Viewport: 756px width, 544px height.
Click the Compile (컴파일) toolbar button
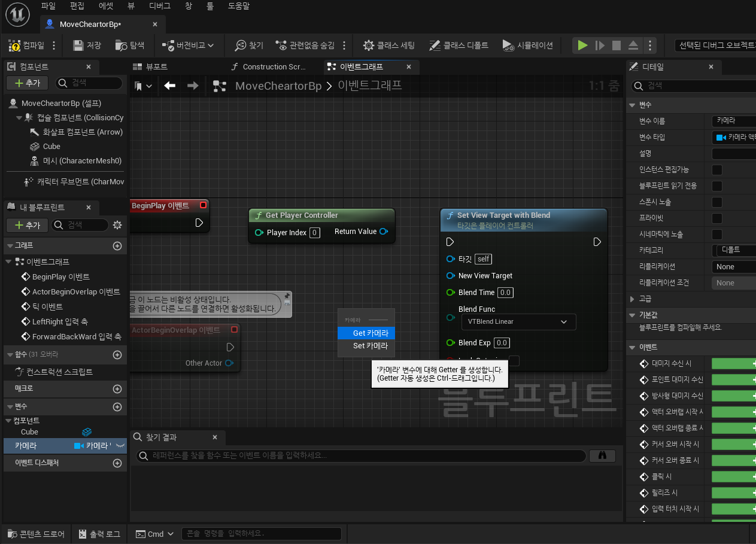click(x=26, y=45)
